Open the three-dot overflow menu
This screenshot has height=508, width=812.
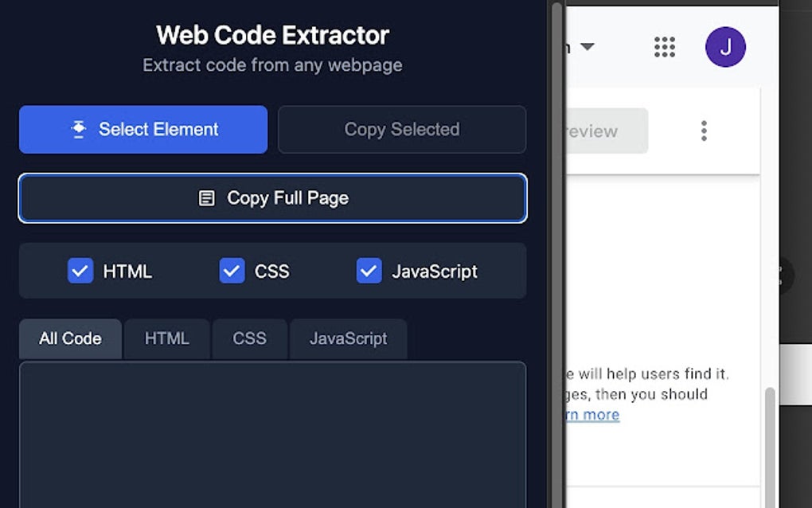pos(705,130)
